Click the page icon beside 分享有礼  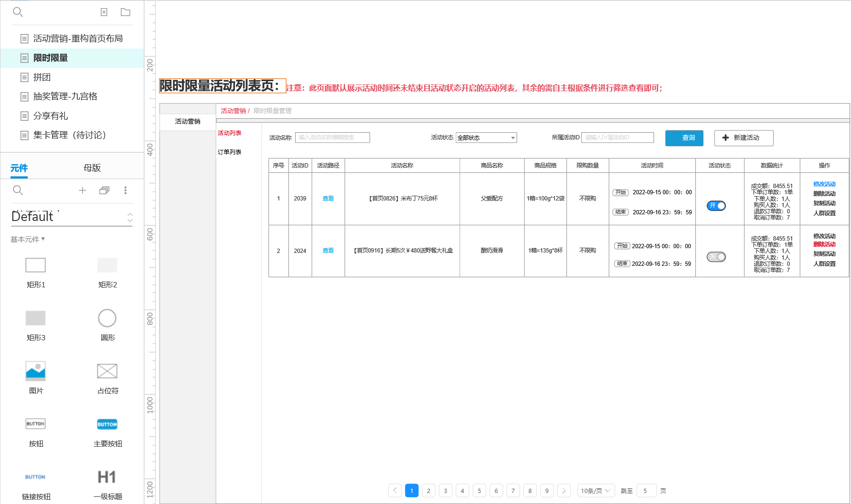click(24, 116)
